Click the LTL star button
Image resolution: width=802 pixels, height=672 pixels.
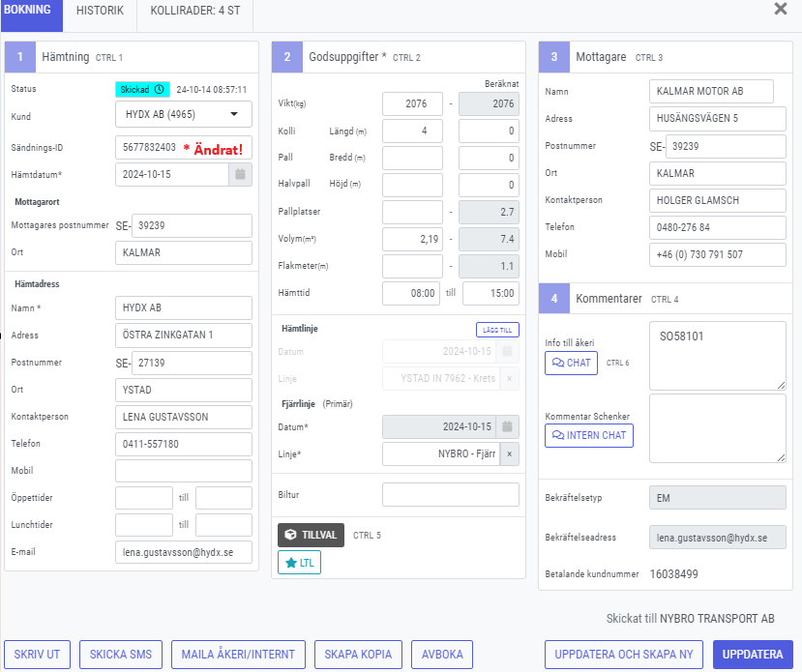tap(299, 563)
